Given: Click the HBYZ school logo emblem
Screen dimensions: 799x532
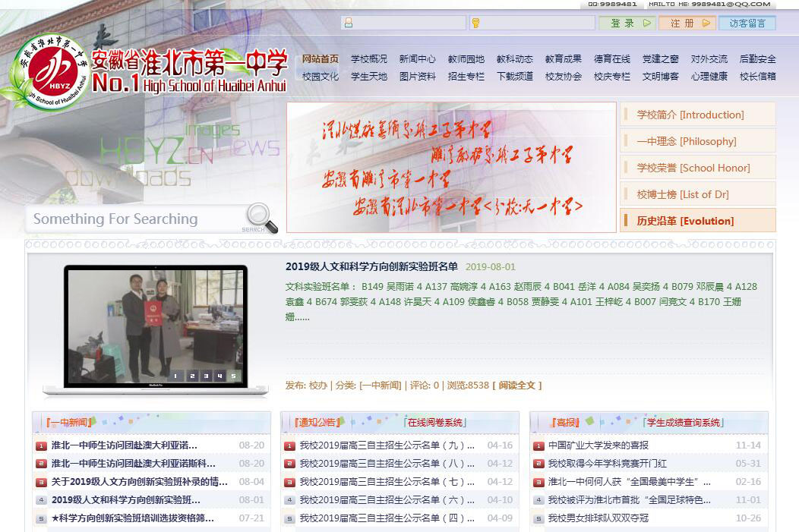Looking at the screenshot, I should tap(49, 71).
